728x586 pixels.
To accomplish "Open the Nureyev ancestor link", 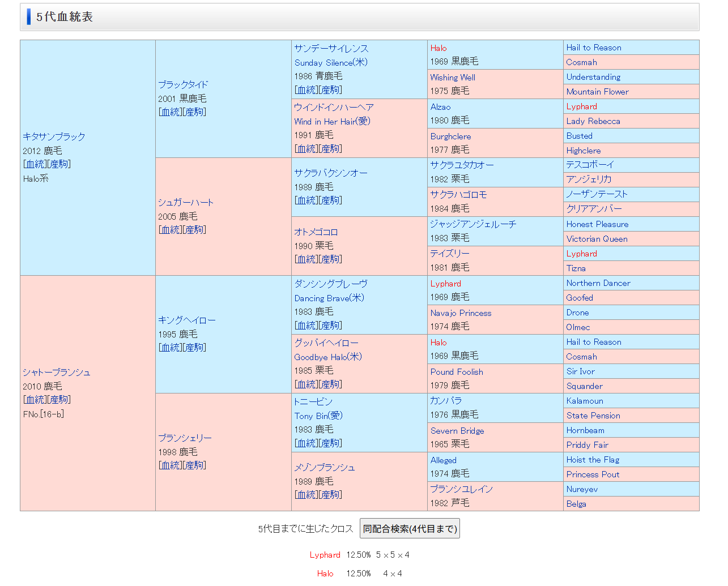I will [582, 489].
